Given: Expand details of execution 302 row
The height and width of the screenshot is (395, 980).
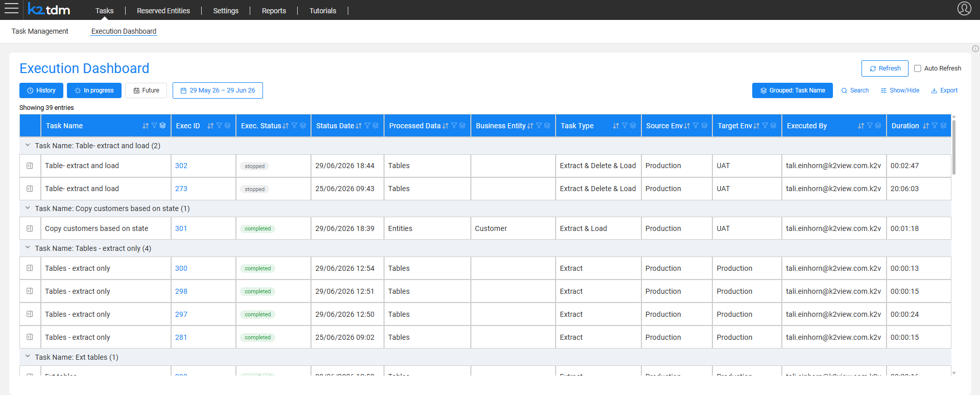Looking at the screenshot, I should tap(30, 166).
